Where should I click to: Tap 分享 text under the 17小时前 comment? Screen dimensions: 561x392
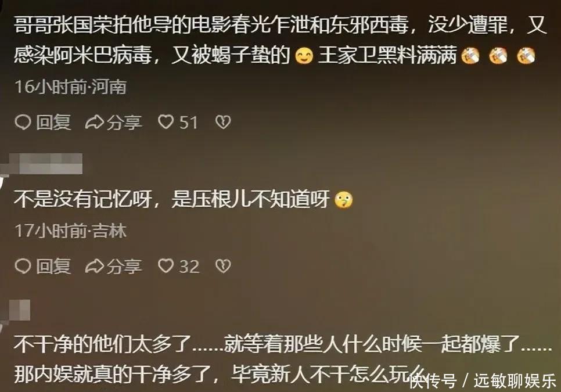124,266
